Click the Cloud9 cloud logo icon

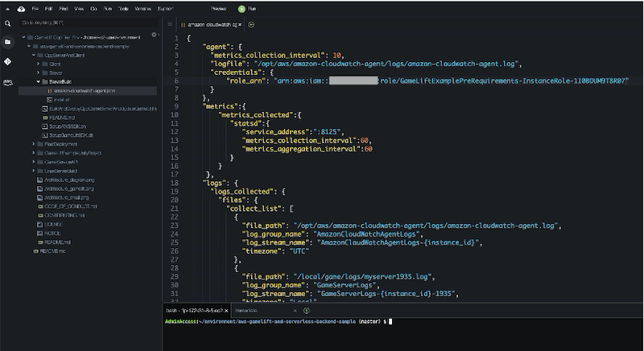tap(21, 9)
